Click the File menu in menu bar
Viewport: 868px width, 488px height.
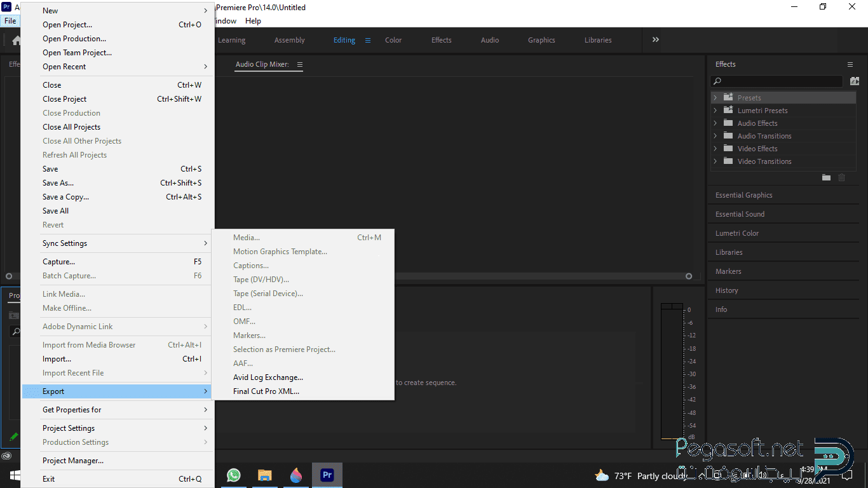pyautogui.click(x=10, y=21)
